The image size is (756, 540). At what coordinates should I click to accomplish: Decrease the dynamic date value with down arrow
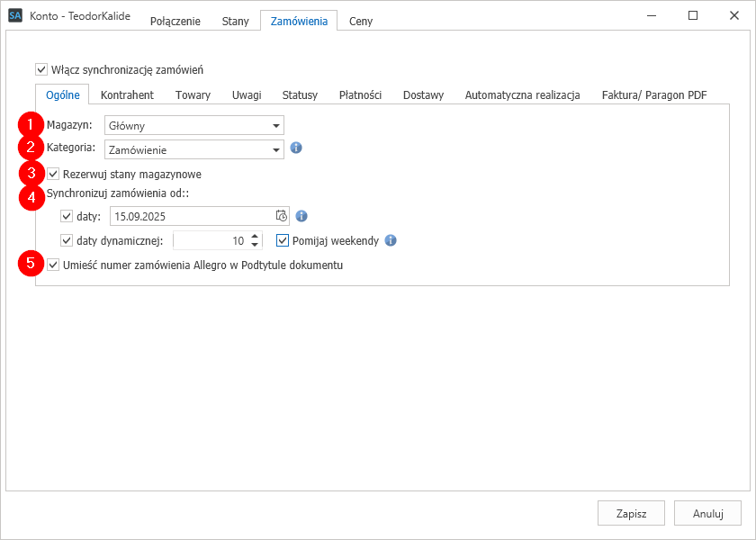(x=255, y=245)
